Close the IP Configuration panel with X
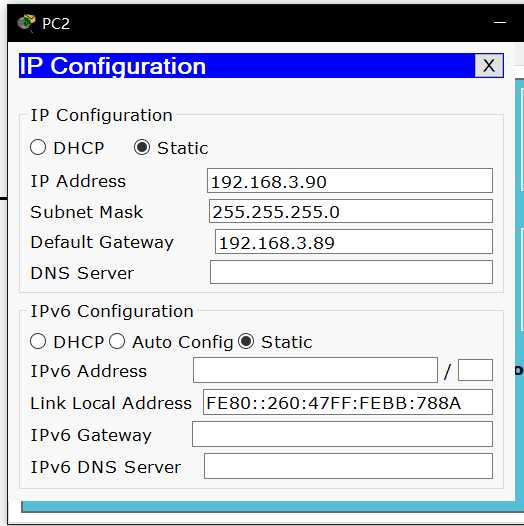Screen dimensions: 524x526 489,66
